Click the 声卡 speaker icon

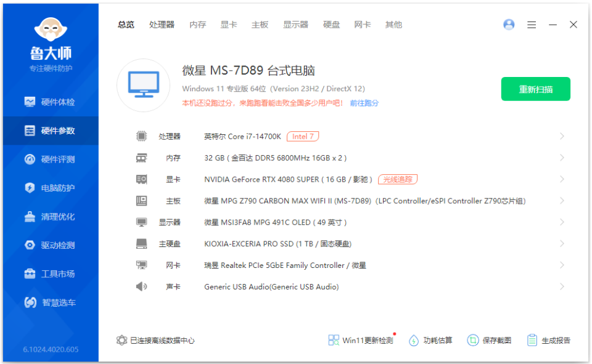tap(142, 286)
